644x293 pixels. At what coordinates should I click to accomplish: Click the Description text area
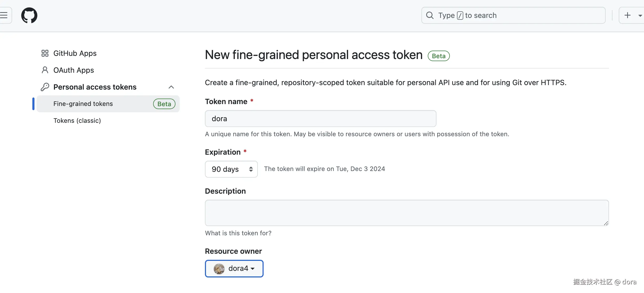(407, 213)
